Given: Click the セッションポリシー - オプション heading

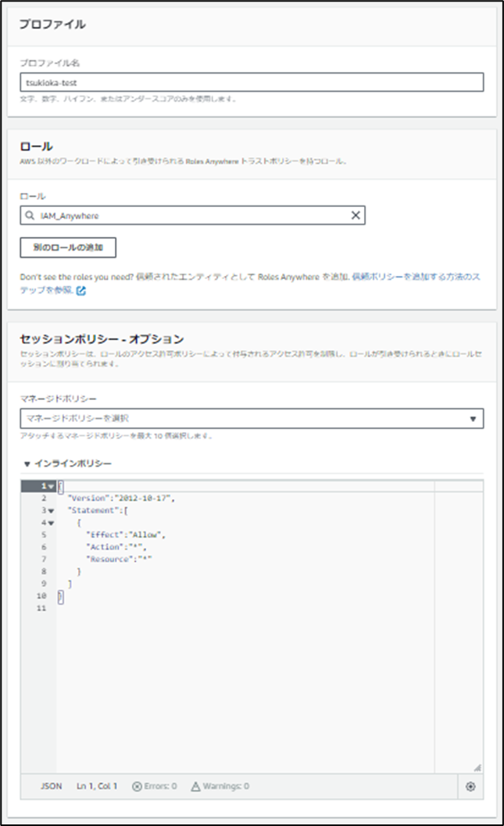Looking at the screenshot, I should point(102,338).
